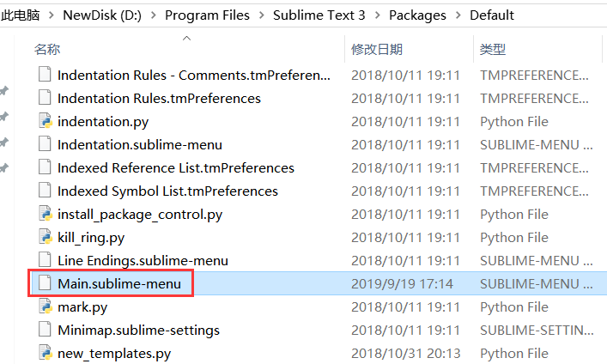The image size is (607, 364).
Task: Select the new_templates.py Python icon
Action: [x=45, y=353]
